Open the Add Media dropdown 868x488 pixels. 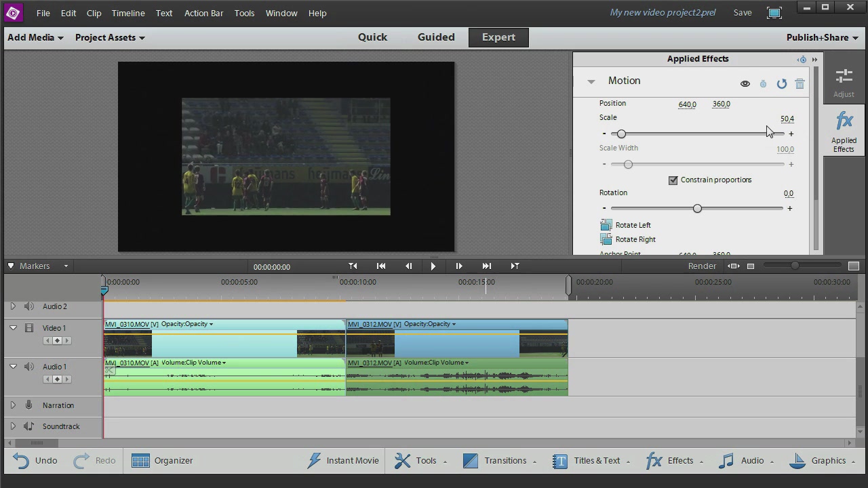[x=35, y=37]
